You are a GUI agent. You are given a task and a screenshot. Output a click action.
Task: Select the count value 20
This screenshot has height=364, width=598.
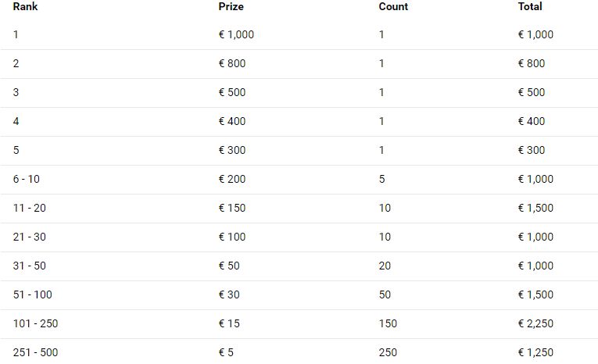click(x=385, y=266)
